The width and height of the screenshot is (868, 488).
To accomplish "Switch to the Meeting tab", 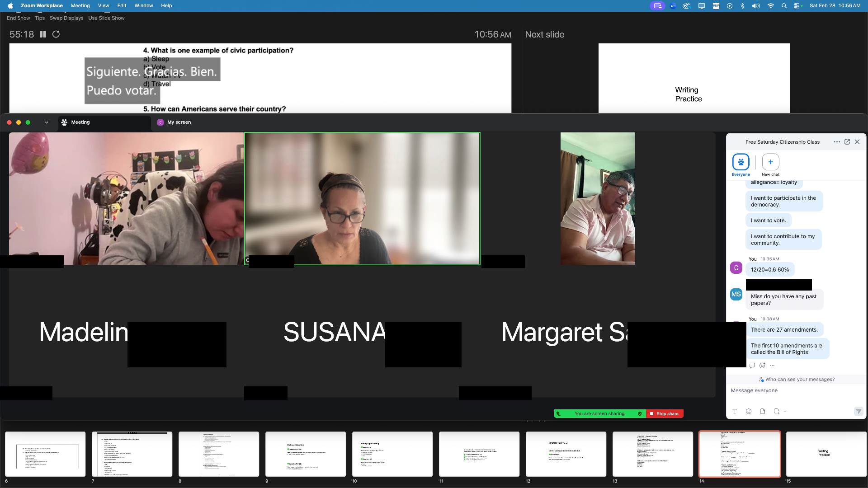I will pos(104,122).
